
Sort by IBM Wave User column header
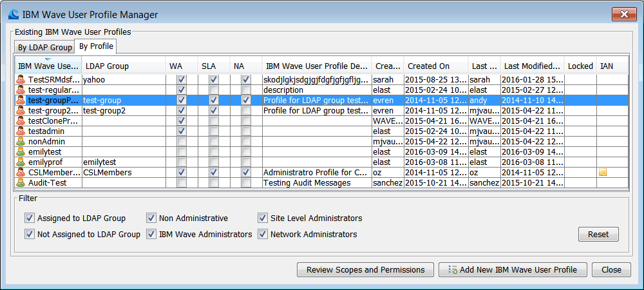point(48,66)
